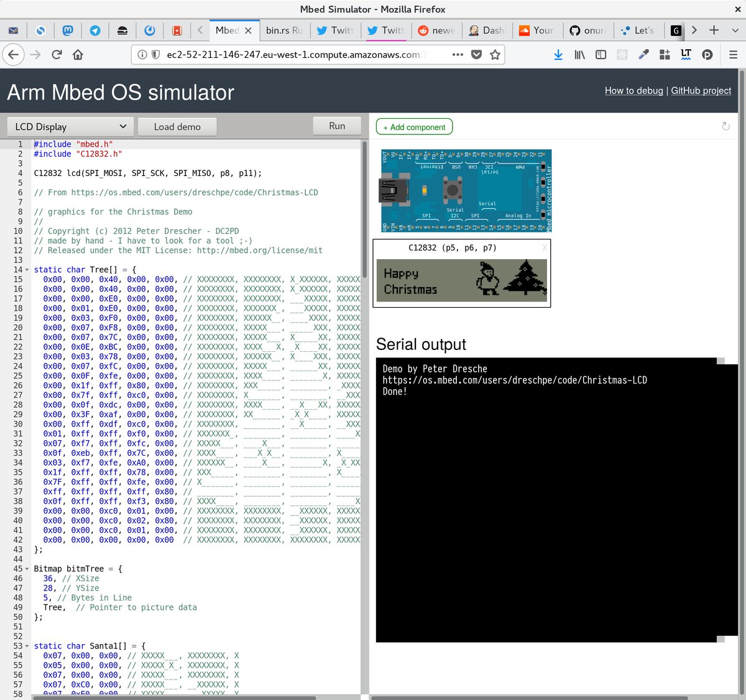
Task: Open the pinned Mastodon tab
Action: point(68,30)
